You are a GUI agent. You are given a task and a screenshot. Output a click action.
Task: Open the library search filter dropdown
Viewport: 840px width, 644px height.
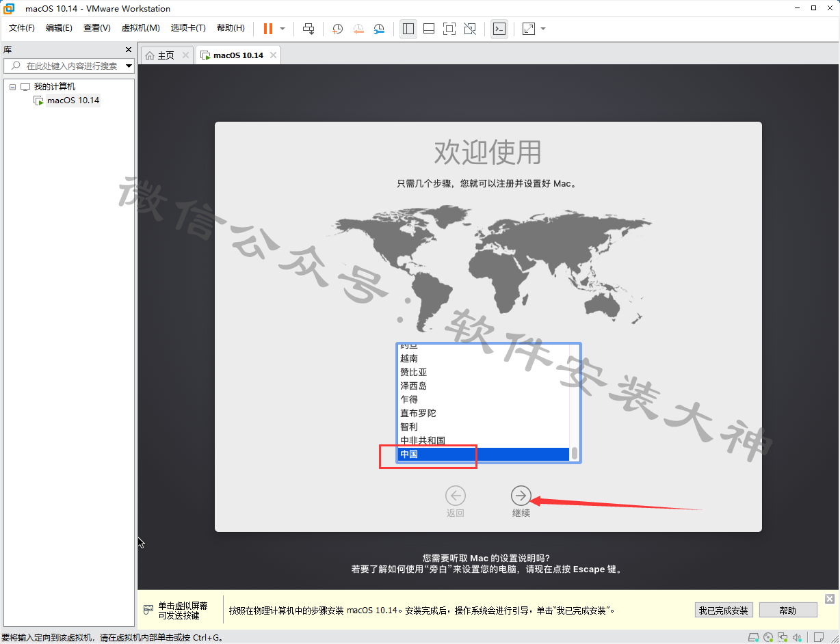(x=129, y=66)
